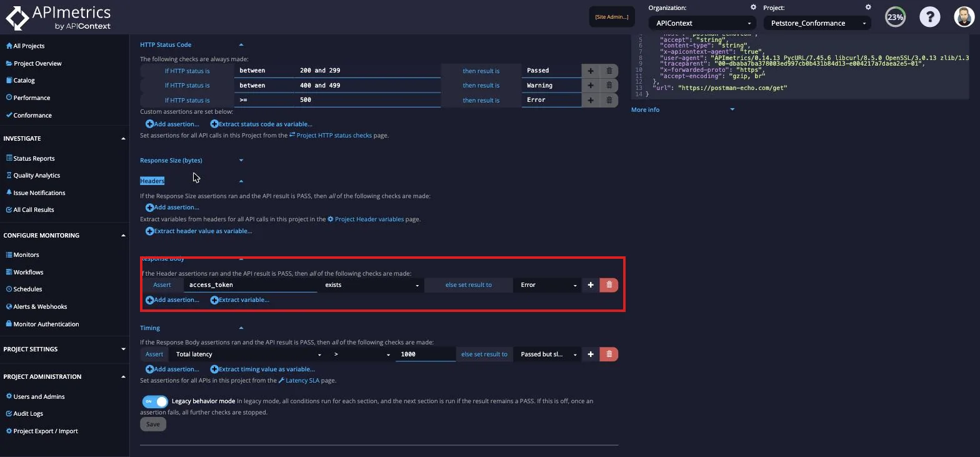This screenshot has height=457, width=980.
Task: Delete the Total latency assertion
Action: pos(609,354)
